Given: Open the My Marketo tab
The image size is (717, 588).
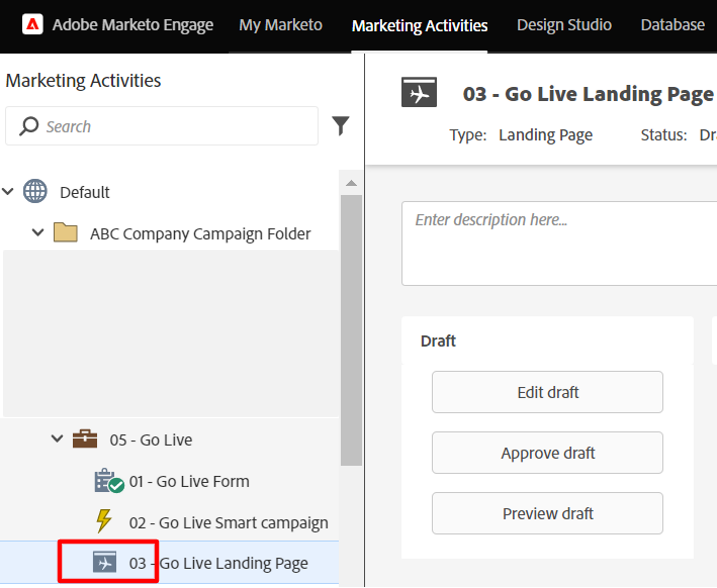Looking at the screenshot, I should coord(280,25).
